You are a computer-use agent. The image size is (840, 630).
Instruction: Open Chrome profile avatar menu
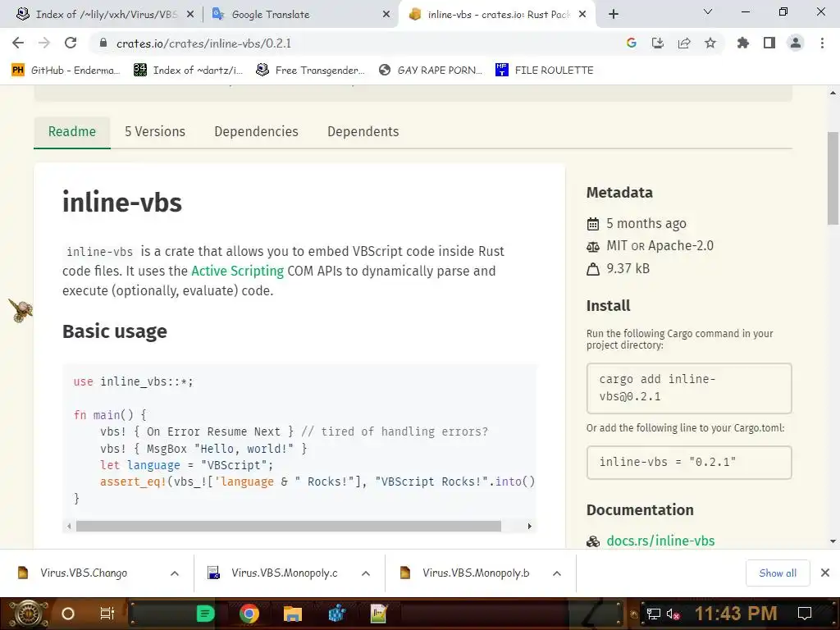[x=796, y=43]
